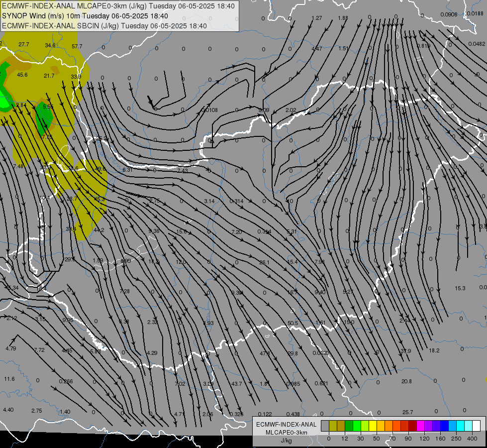Pick the bright yellow legend swatch
The image size is (487, 448).
(x=373, y=426)
